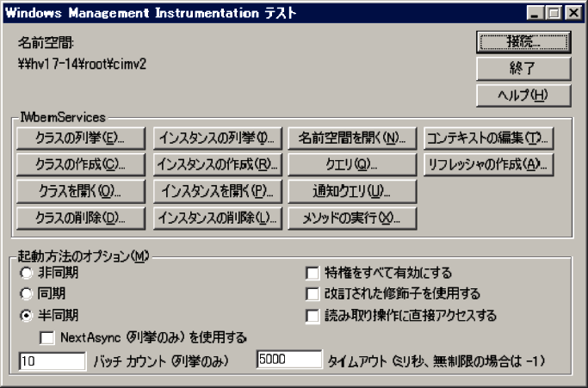Click インスタンスの列挙(I)... button

coord(218,139)
